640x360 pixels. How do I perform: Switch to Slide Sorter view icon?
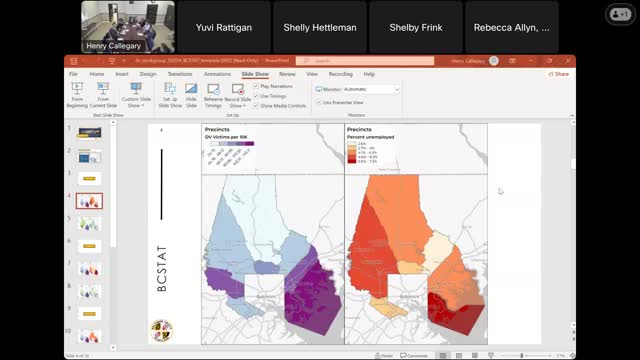pos(459,356)
